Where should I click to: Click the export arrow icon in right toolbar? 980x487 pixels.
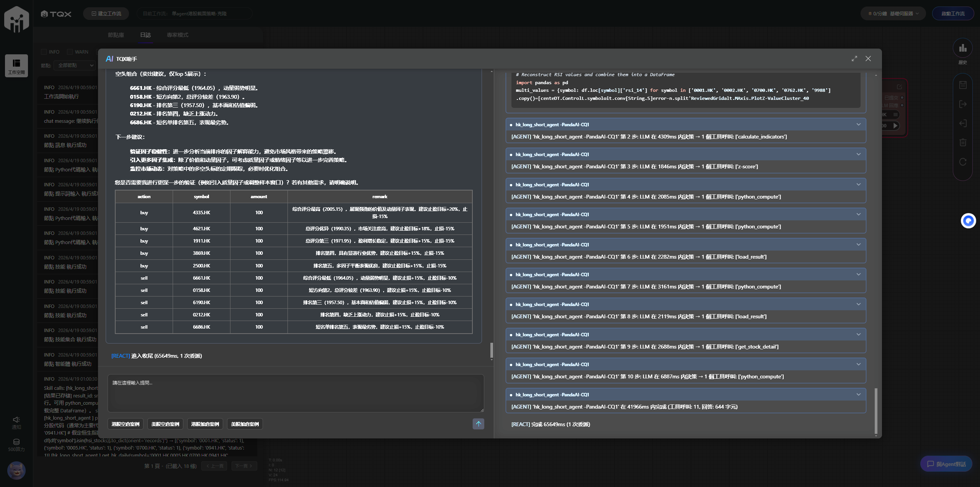963,104
